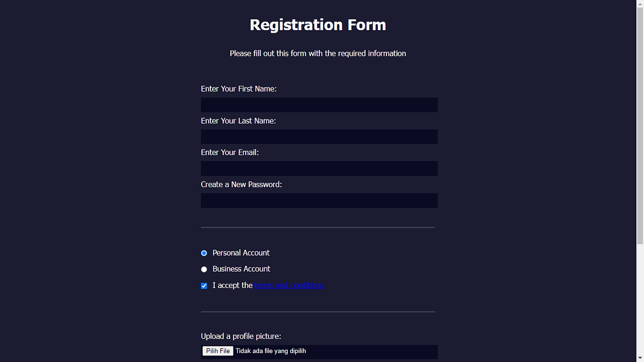Click the form instruction subtitle text
The height and width of the screenshot is (362, 644).
pyautogui.click(x=317, y=53)
